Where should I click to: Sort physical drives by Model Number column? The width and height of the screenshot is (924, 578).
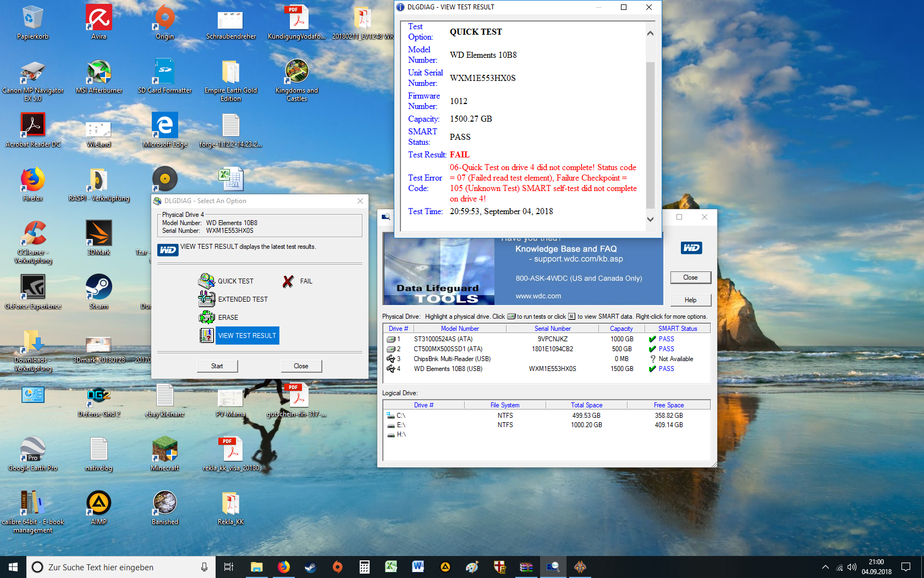pos(460,329)
